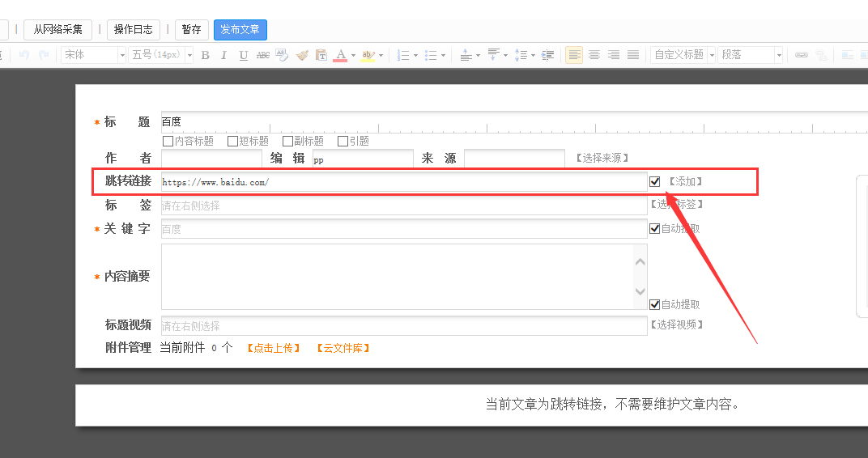Screen dimensions: 868x458
Task: Click the 作者 input field
Action: 211,159
